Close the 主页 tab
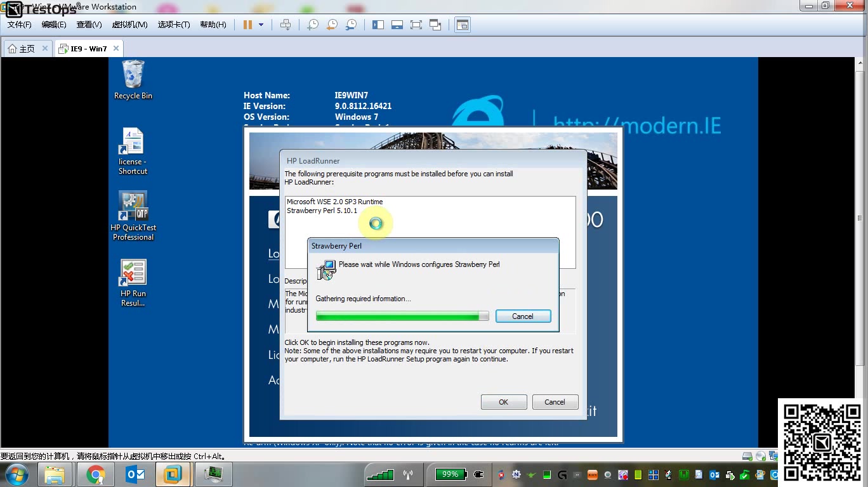The image size is (868, 487). coord(45,48)
